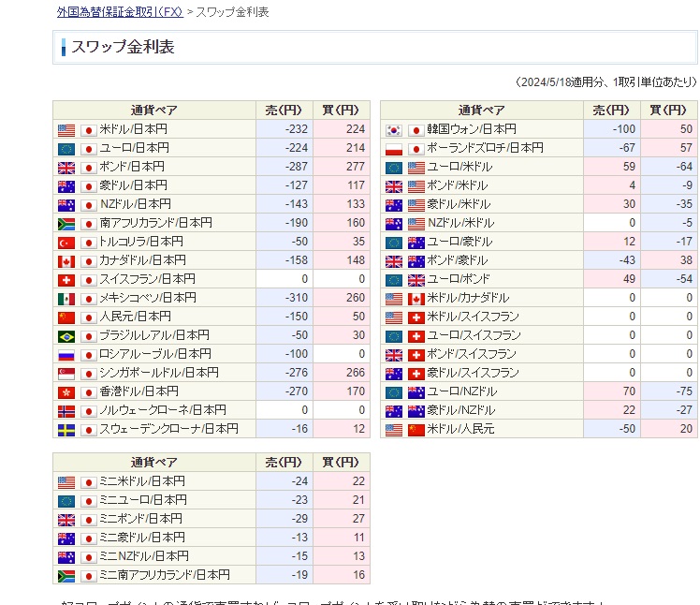Click the Sweden flag in スウェーデンクローナ/日本円 row
700x605 pixels.
click(x=66, y=429)
